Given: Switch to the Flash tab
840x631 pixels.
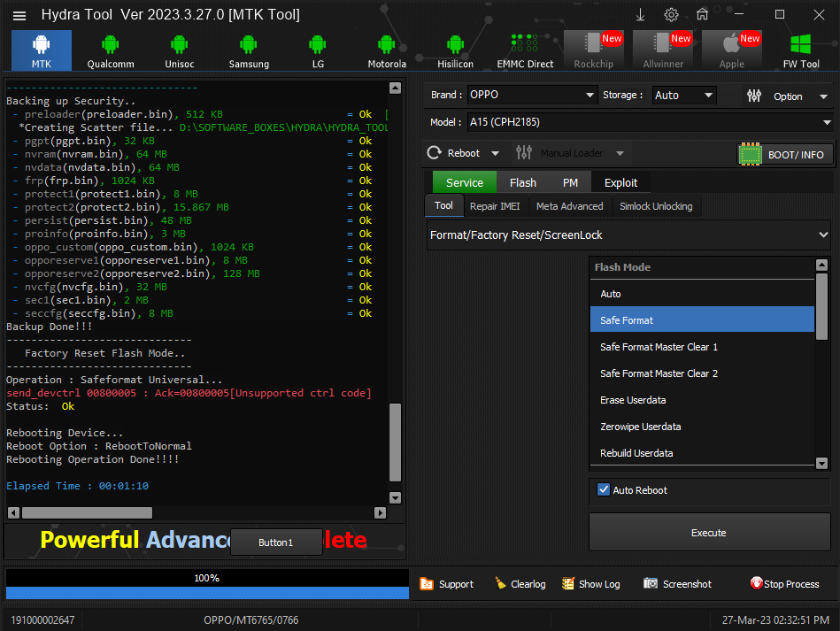Looking at the screenshot, I should [x=522, y=182].
